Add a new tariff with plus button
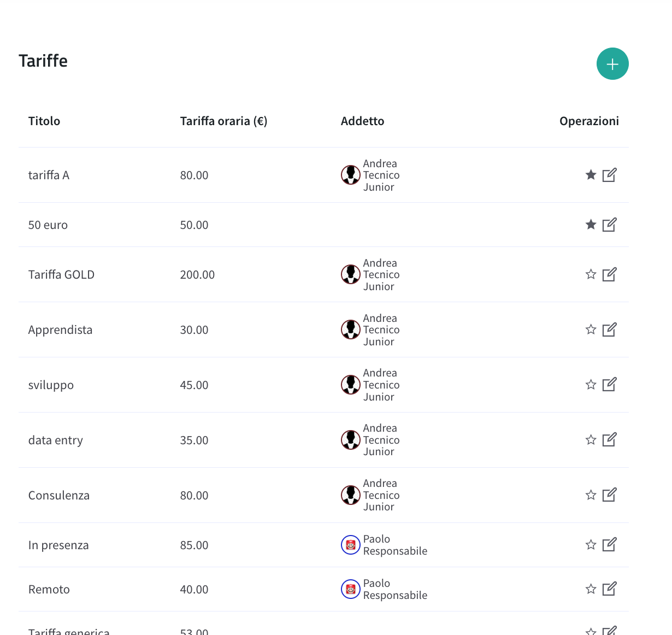Image resolution: width=672 pixels, height=635 pixels. click(x=612, y=64)
